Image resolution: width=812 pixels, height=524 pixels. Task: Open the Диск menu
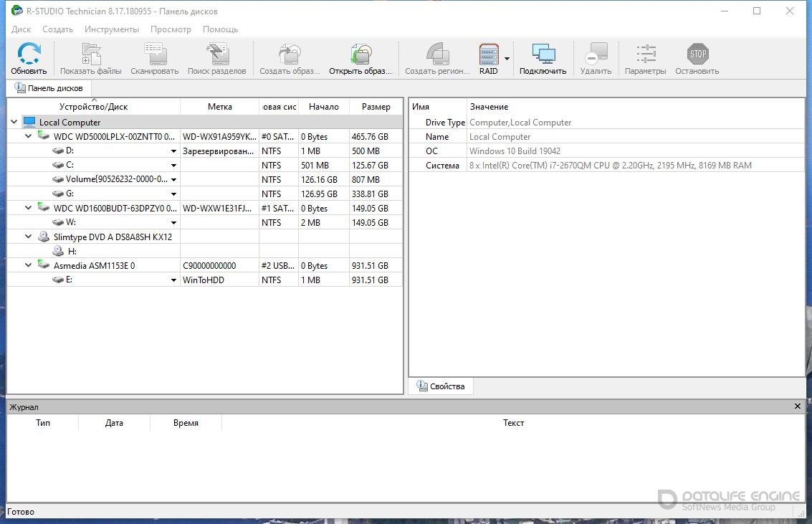point(22,29)
